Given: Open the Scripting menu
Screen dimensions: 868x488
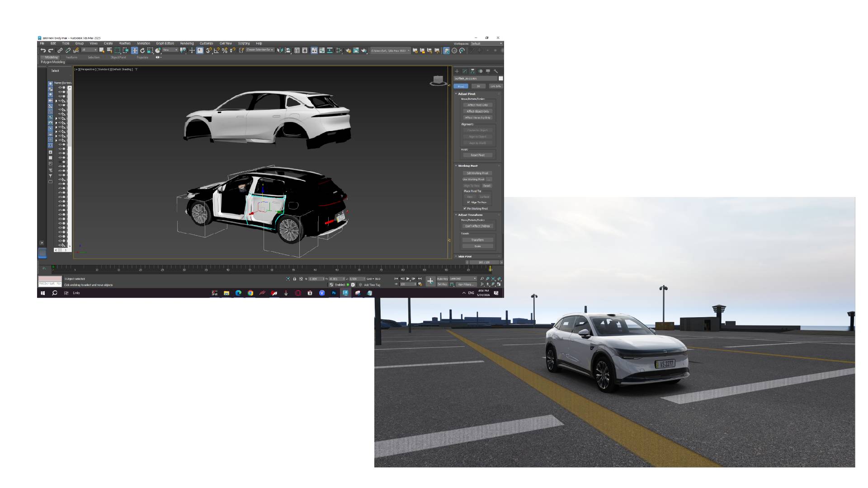Looking at the screenshot, I should 244,43.
